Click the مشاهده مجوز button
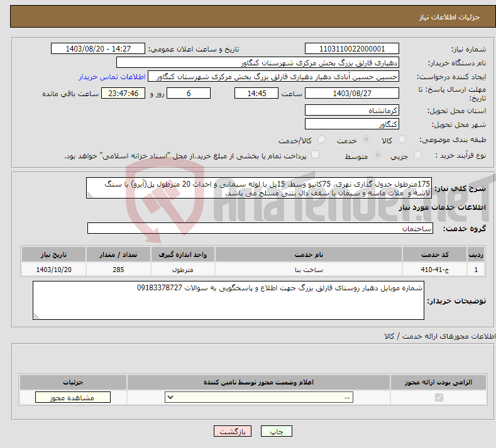Image resolution: width=496 pixels, height=448 pixels. click(73, 397)
